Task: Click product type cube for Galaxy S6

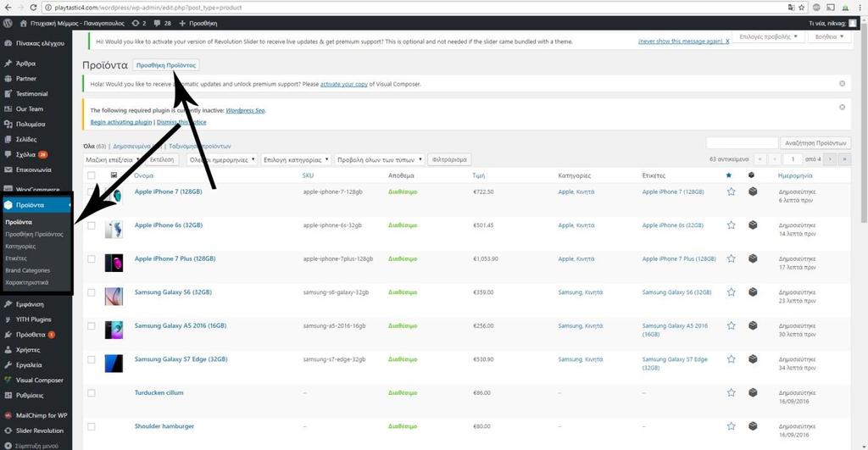Action: [x=753, y=292]
